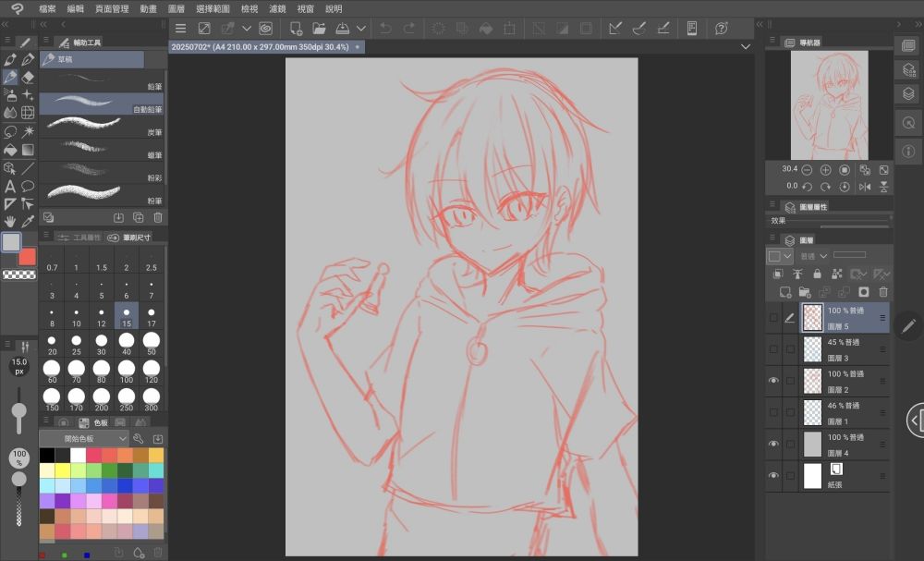Toggle layer lock icon in layer panel
The height and width of the screenshot is (561, 924).
click(x=817, y=274)
